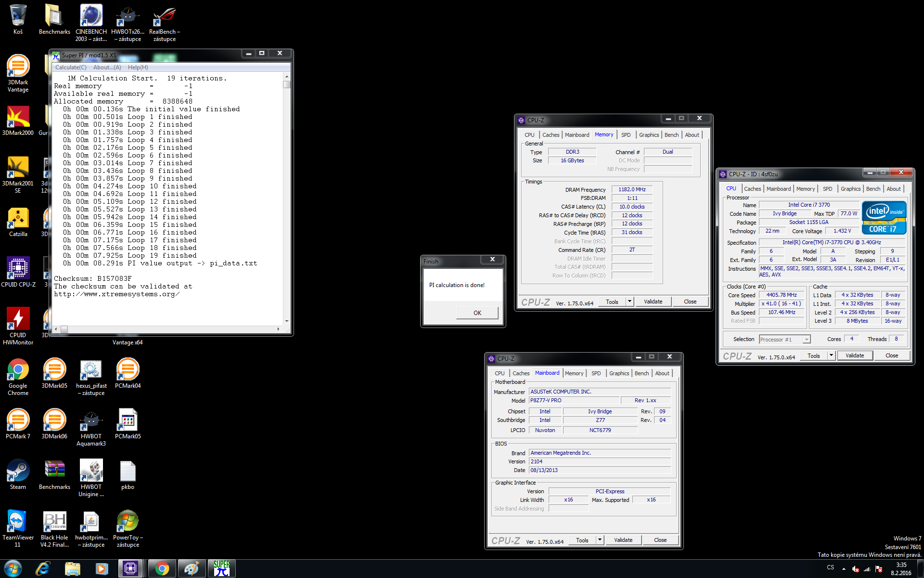Open Internet Explorer from the taskbar

[43, 569]
